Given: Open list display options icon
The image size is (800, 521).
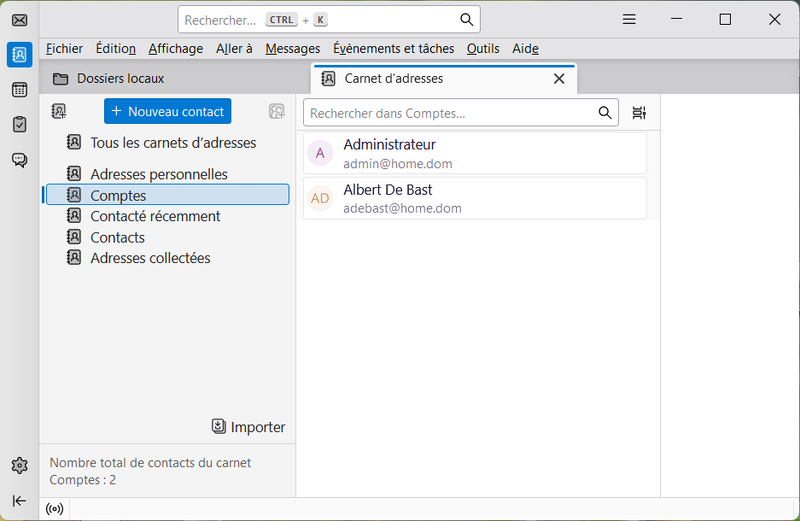Looking at the screenshot, I should coord(639,113).
